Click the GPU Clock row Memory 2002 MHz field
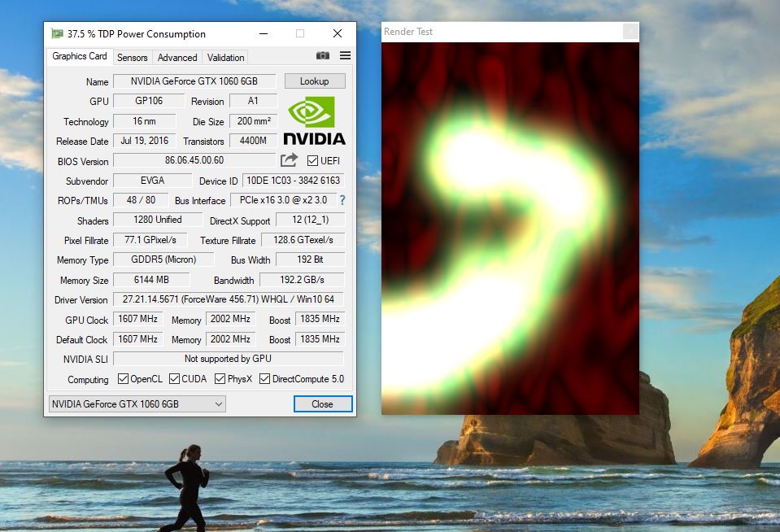 tap(230, 319)
